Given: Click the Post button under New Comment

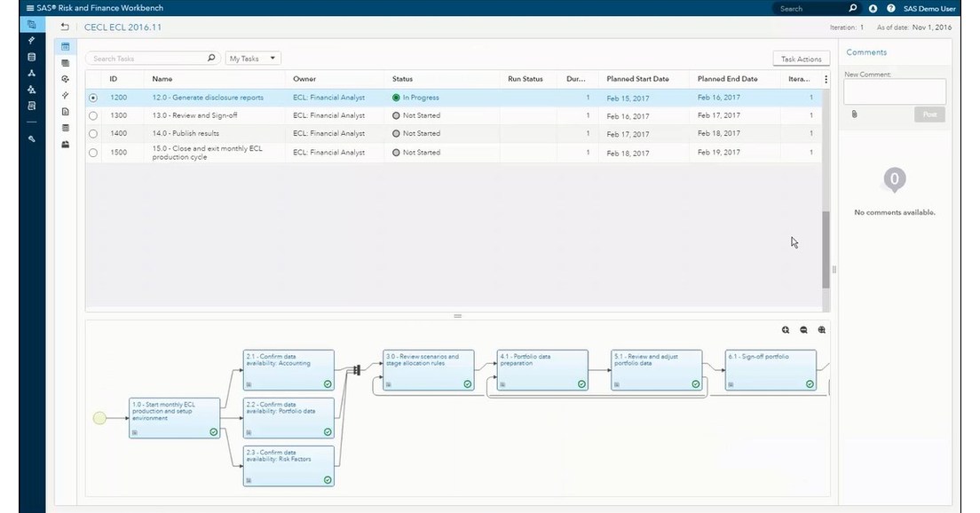Looking at the screenshot, I should click(930, 114).
